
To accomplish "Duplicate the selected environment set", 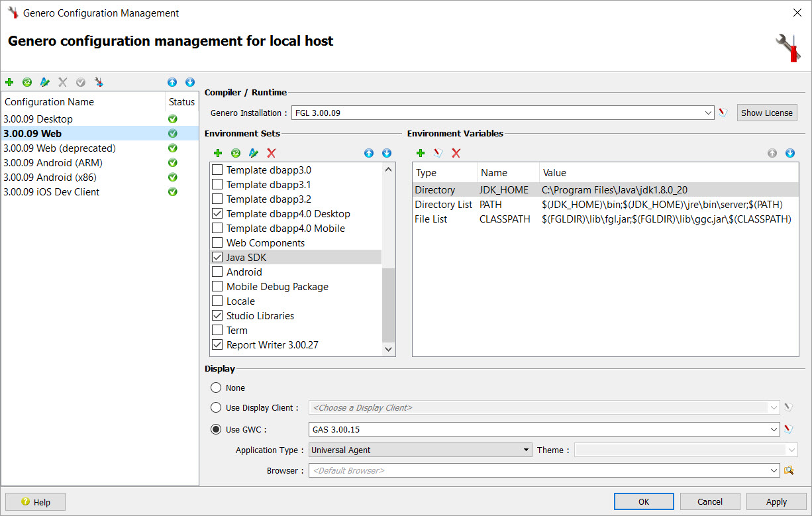I will click(x=236, y=153).
